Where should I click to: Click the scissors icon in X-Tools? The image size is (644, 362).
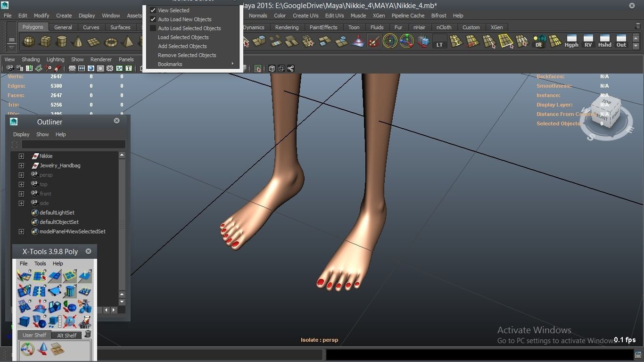coord(85,306)
